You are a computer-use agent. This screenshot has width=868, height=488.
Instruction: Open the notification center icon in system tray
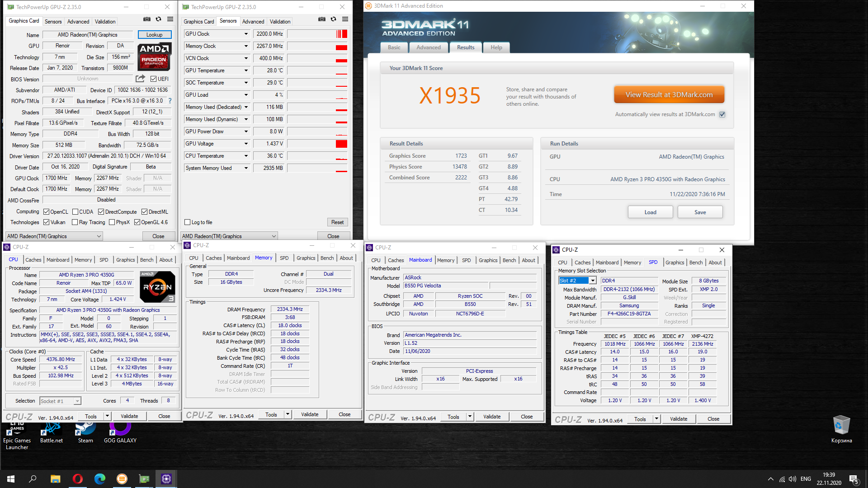click(854, 479)
